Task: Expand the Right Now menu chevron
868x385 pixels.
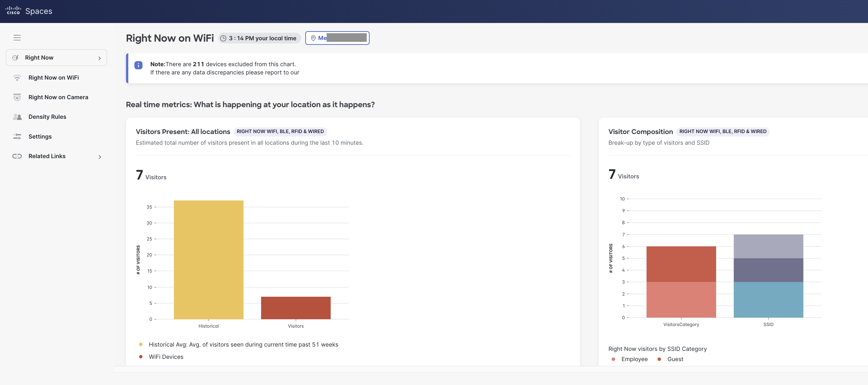Action: click(99, 58)
